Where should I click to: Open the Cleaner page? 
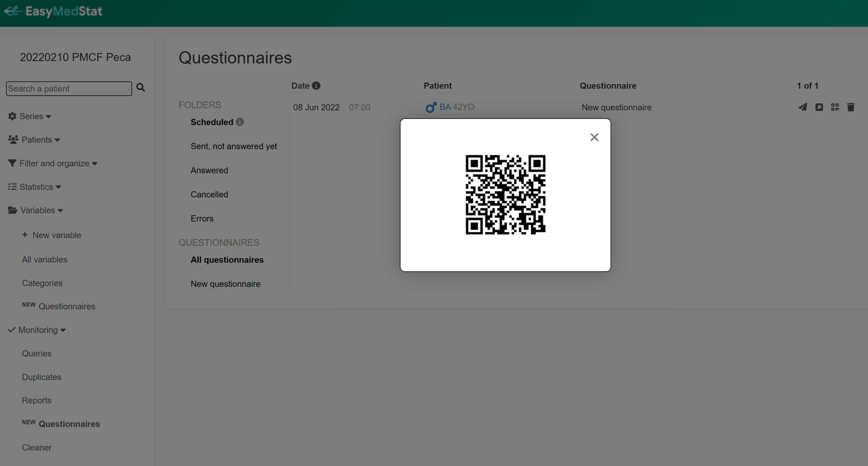pyautogui.click(x=37, y=447)
